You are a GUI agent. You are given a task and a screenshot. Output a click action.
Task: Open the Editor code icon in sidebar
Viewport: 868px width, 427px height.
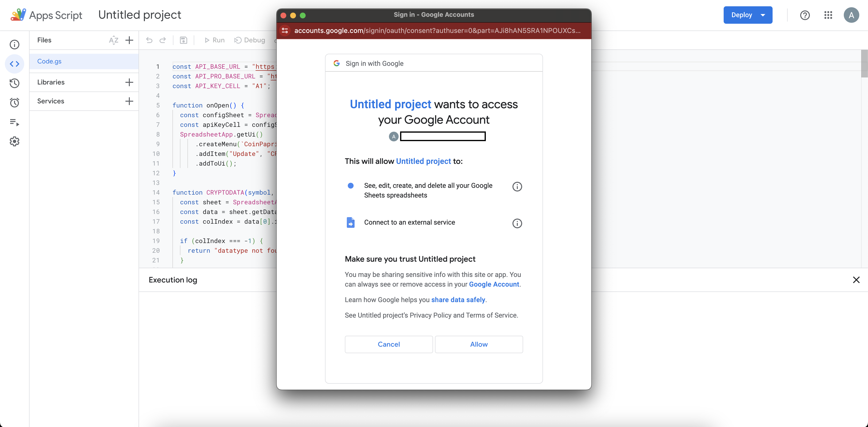pos(15,64)
